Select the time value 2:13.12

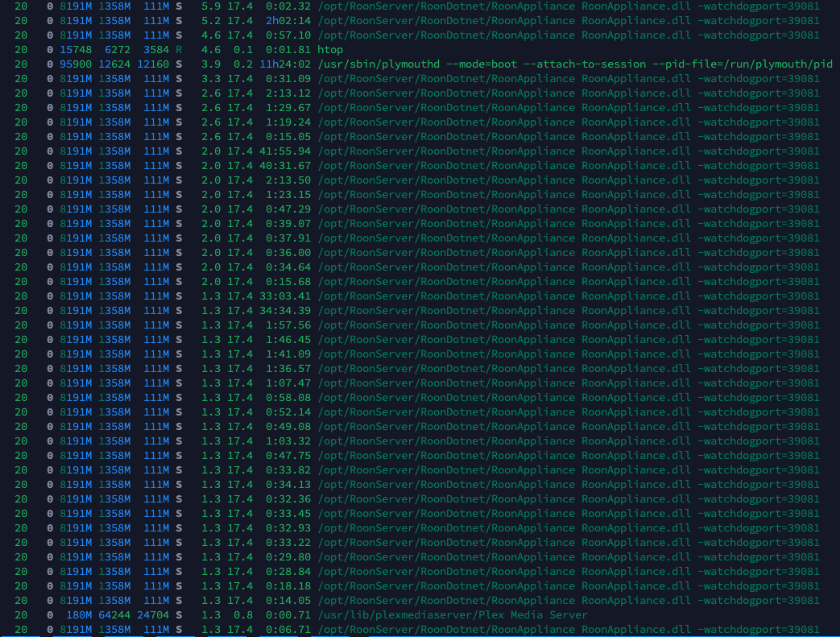pos(288,93)
